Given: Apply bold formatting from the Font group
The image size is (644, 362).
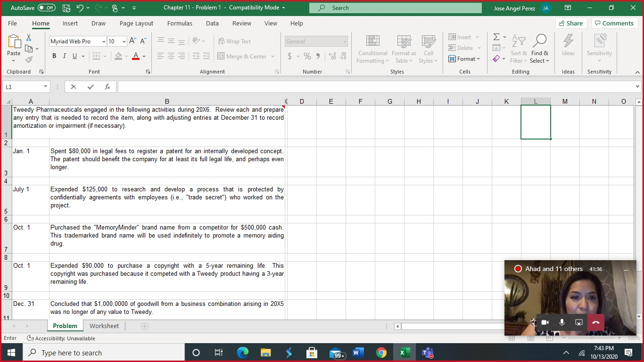Looking at the screenshot, I should (54, 56).
